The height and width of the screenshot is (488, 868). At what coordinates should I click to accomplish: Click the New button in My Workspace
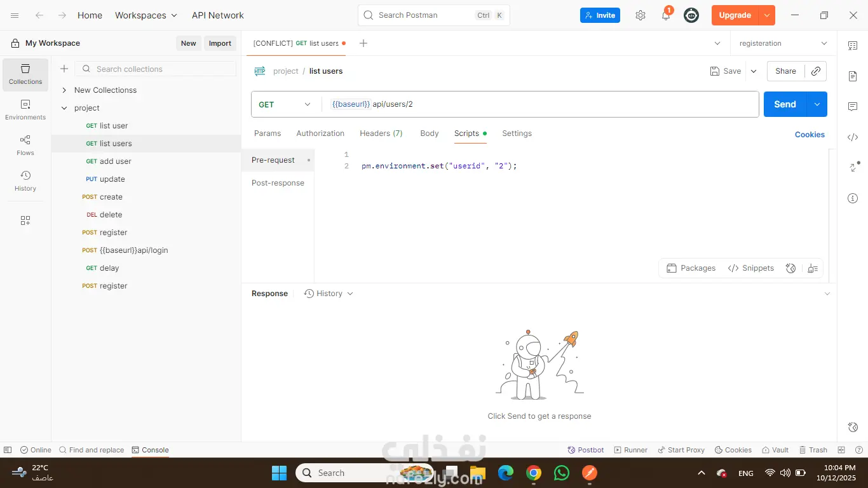(x=188, y=43)
